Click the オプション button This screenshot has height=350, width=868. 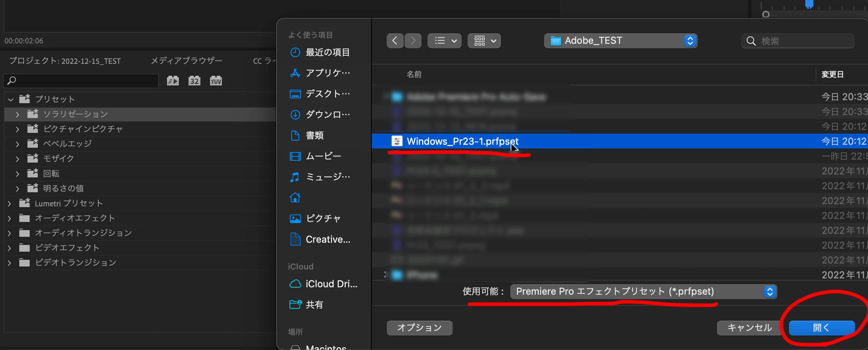pyautogui.click(x=419, y=328)
